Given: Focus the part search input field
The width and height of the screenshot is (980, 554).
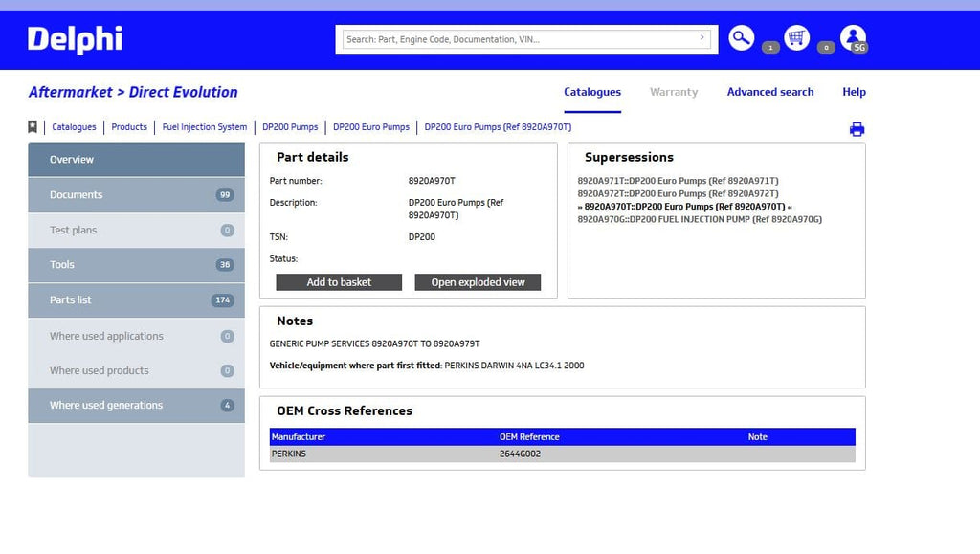Looking at the screenshot, I should 517,39.
